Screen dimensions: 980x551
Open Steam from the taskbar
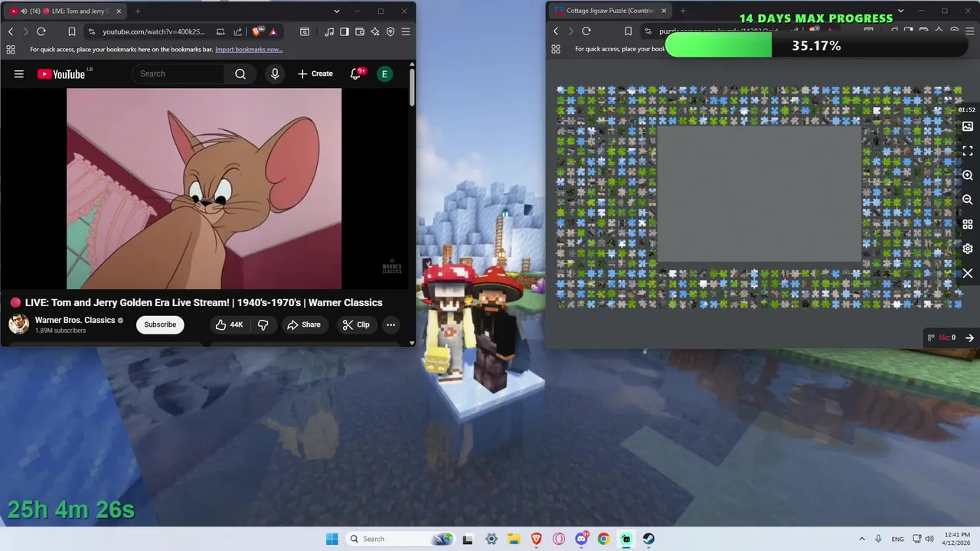(x=648, y=539)
